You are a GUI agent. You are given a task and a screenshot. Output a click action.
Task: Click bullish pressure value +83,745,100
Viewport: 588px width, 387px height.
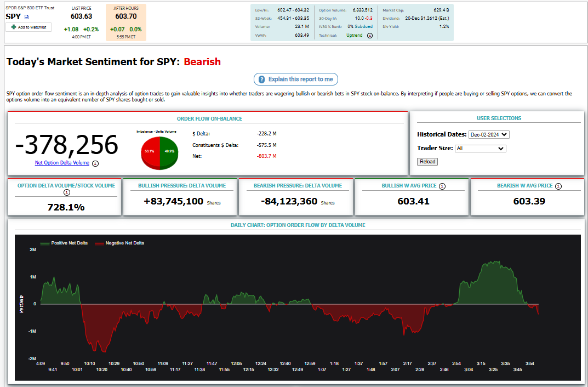coord(174,201)
